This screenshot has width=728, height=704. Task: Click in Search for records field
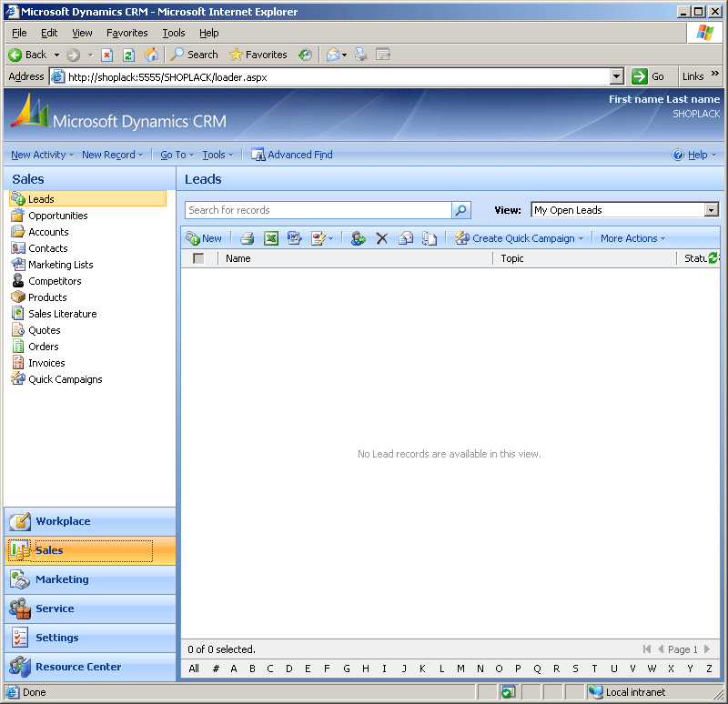[318, 210]
